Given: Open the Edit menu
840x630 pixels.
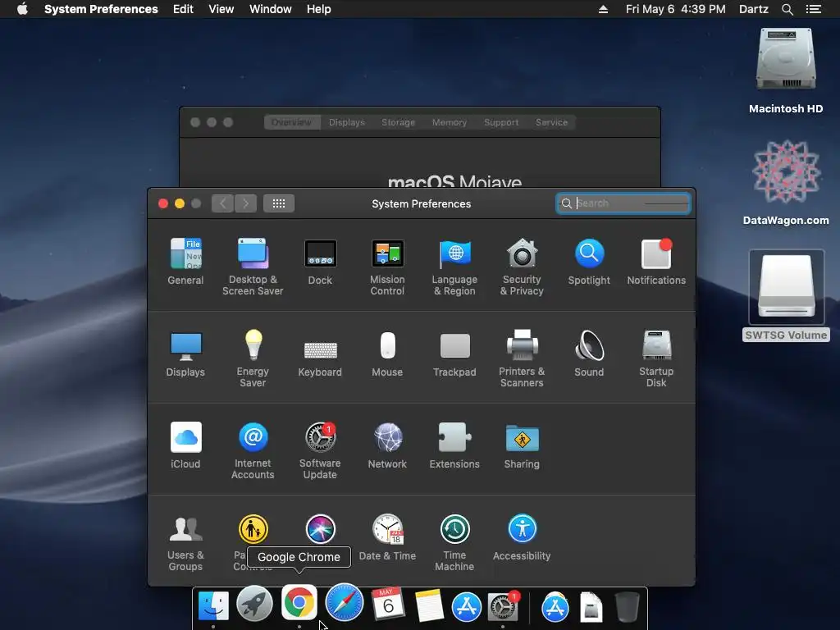Looking at the screenshot, I should [x=183, y=9].
